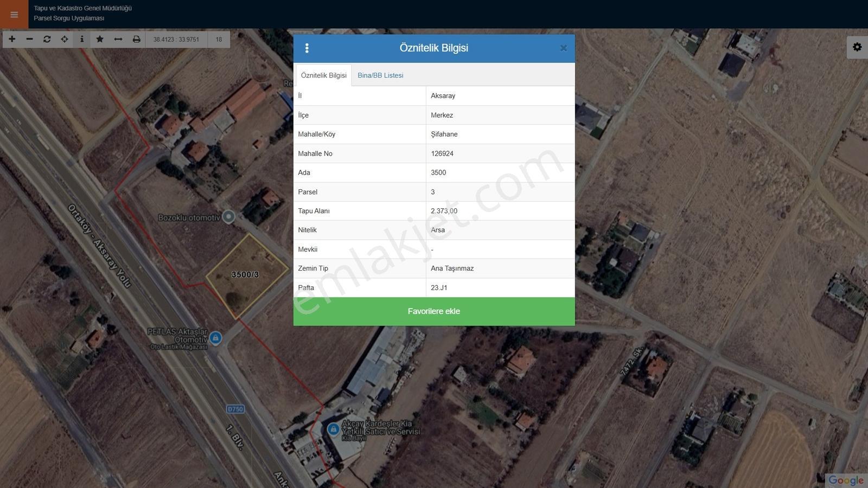Click the Akçay Kardeşler Kia marker
The image size is (868, 488).
[x=333, y=429]
